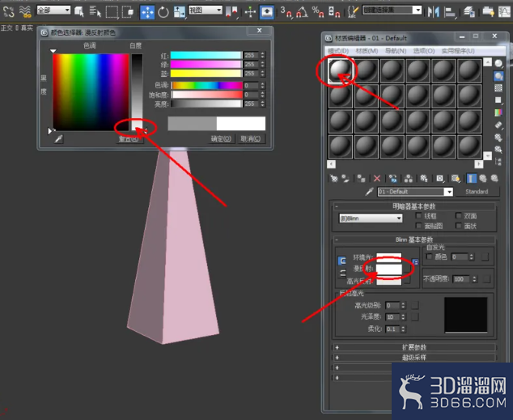Click the 重置 reset button in color selector
Image resolution: width=513 pixels, height=420 pixels.
(129, 139)
